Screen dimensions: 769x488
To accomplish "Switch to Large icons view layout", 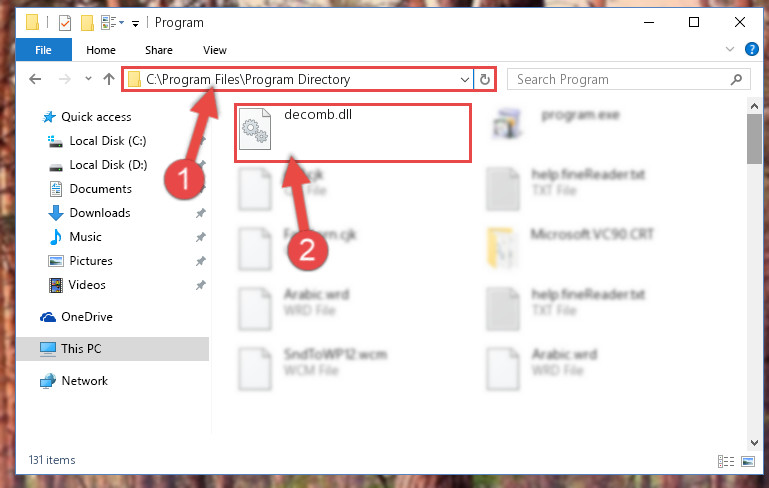I will click(x=748, y=461).
